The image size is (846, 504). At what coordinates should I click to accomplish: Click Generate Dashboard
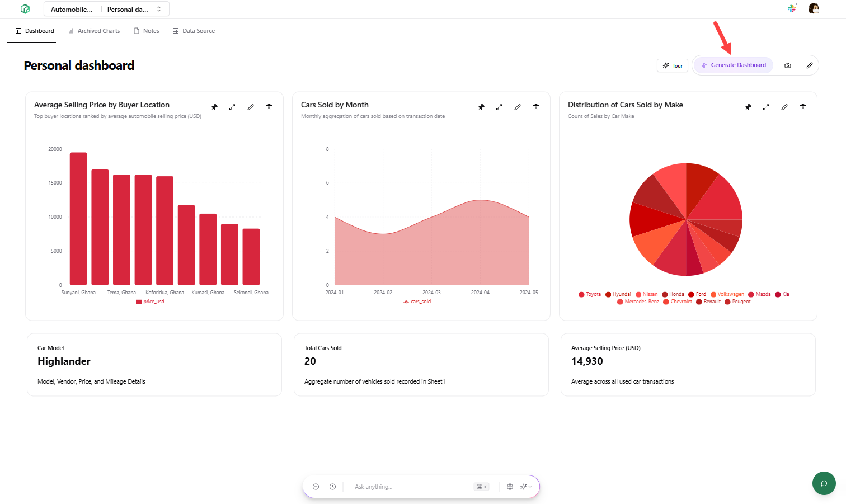733,65
